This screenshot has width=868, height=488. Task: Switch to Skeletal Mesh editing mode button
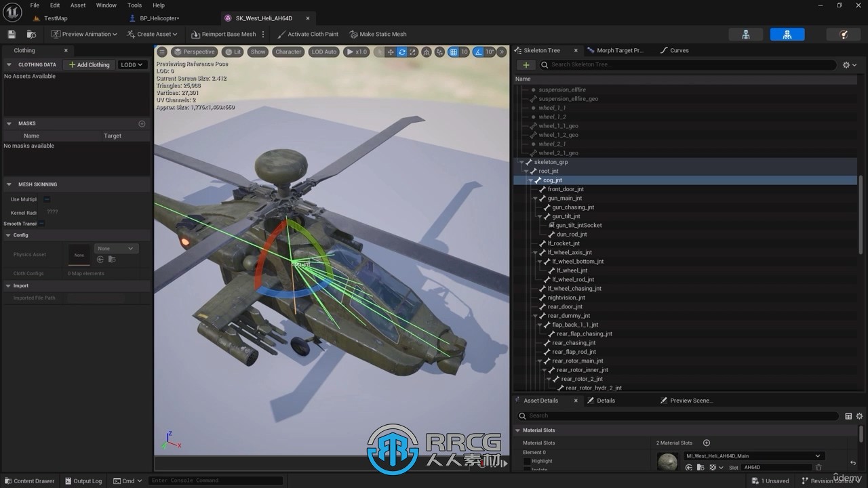787,34
